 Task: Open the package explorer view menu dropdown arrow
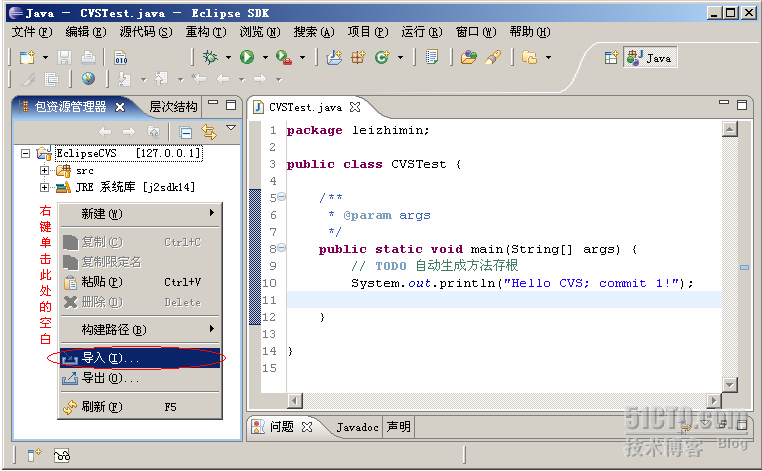(231, 129)
